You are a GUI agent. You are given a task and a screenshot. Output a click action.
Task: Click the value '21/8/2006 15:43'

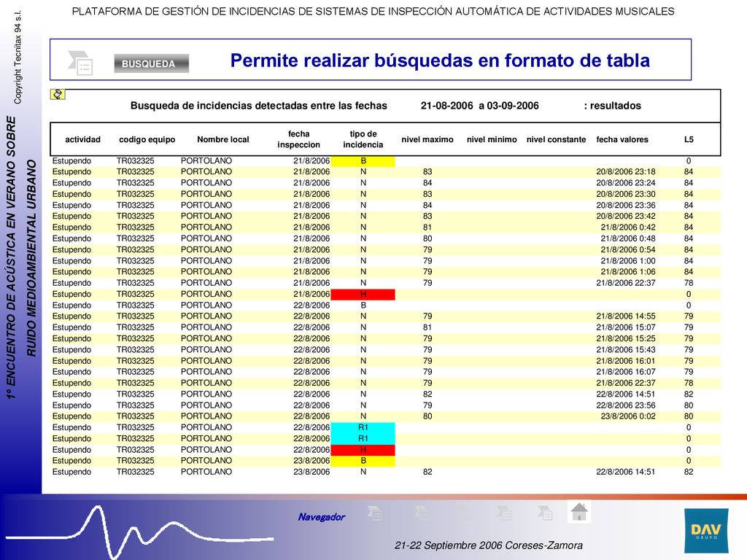[x=625, y=349]
